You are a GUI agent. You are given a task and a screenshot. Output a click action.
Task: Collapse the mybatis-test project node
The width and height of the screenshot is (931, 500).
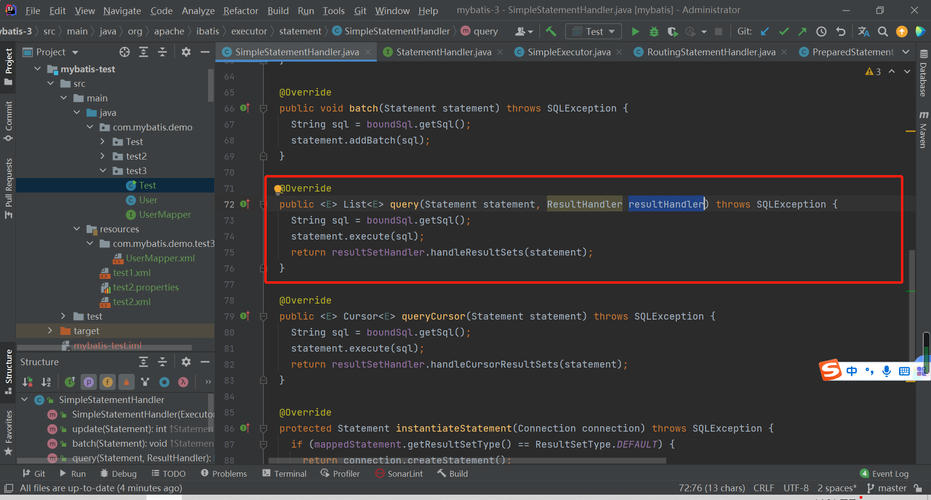tap(37, 69)
